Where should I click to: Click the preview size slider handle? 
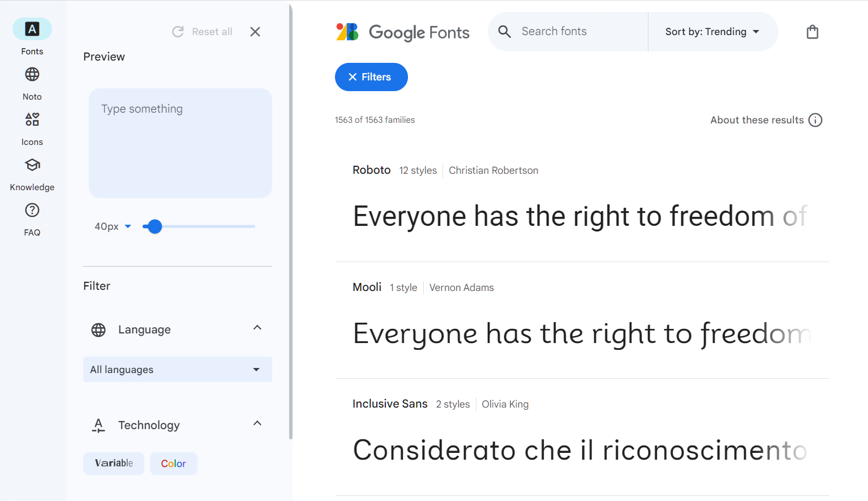(x=154, y=226)
